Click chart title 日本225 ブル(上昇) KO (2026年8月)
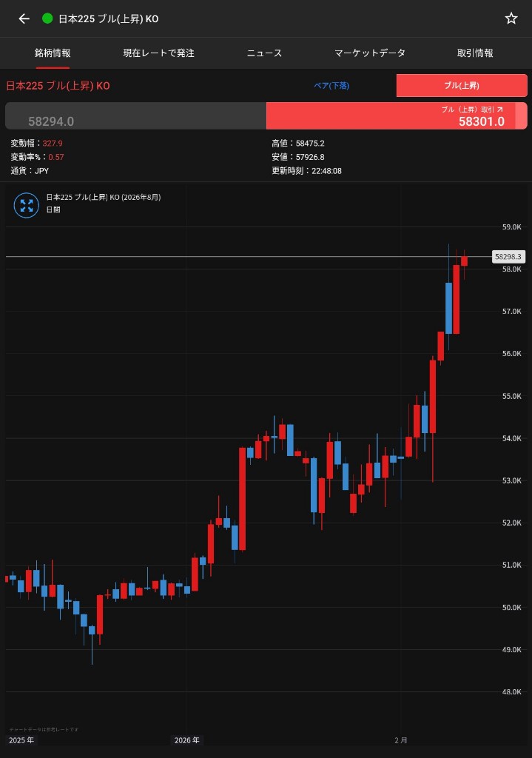Screen dimensions: 532x758 103,198
